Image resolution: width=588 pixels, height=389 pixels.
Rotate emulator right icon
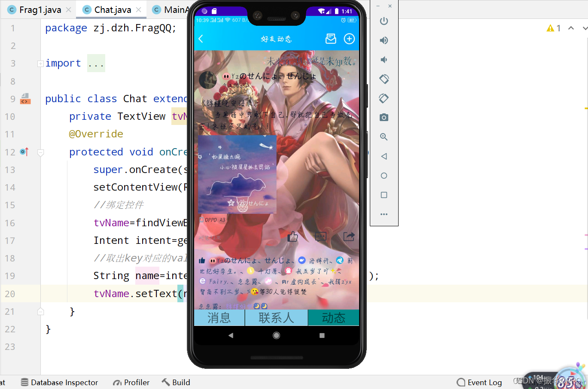384,98
